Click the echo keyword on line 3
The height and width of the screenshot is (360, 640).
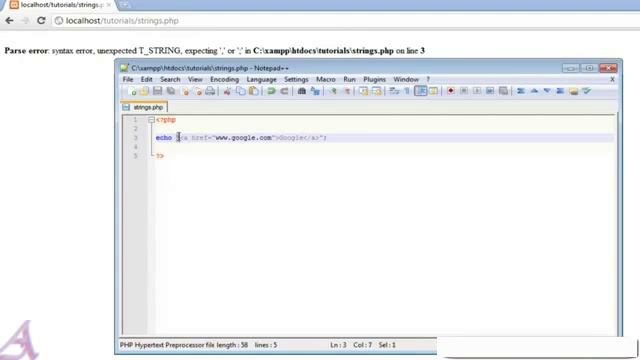(164, 138)
